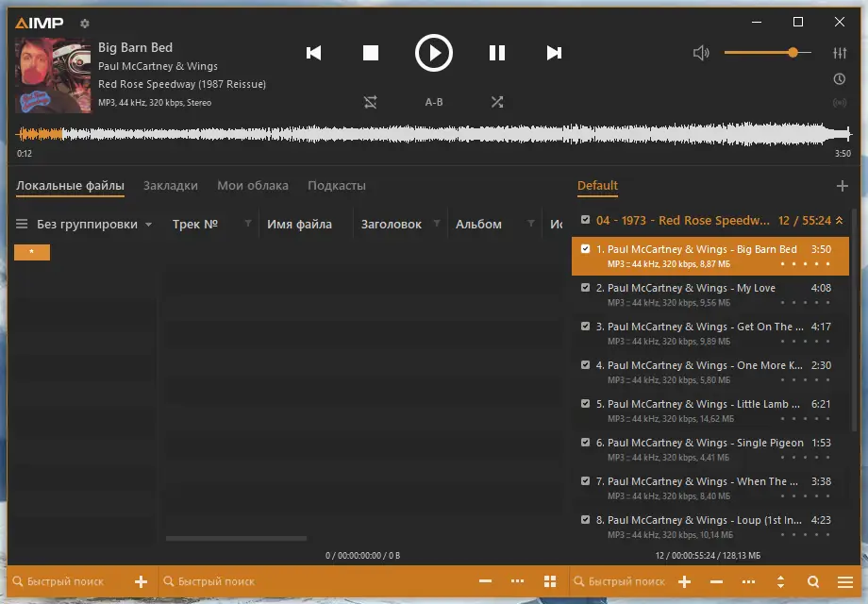Screen dimensions: 868x604
Task: Open the sleep timer clock icon
Action: (839, 79)
